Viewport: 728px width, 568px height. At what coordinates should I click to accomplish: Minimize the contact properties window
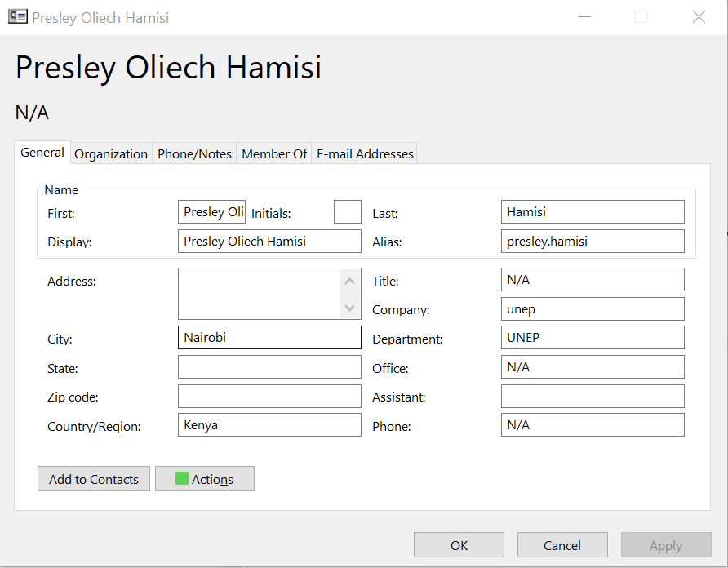coord(584,17)
